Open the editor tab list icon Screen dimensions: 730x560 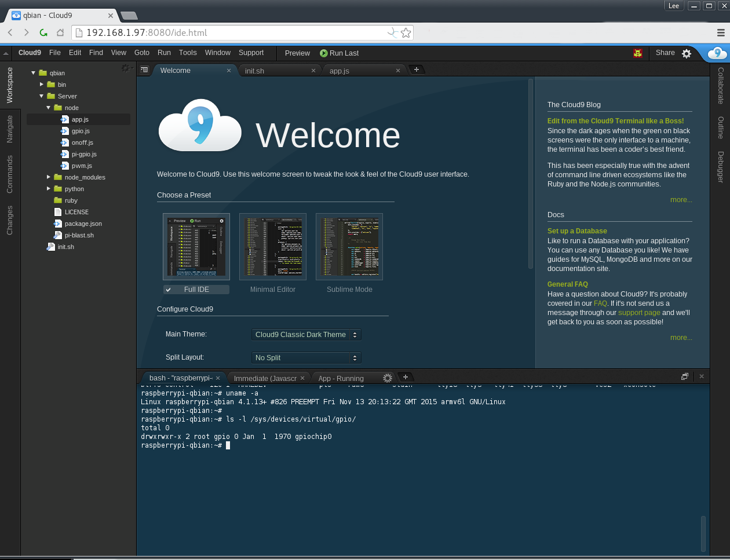point(144,70)
